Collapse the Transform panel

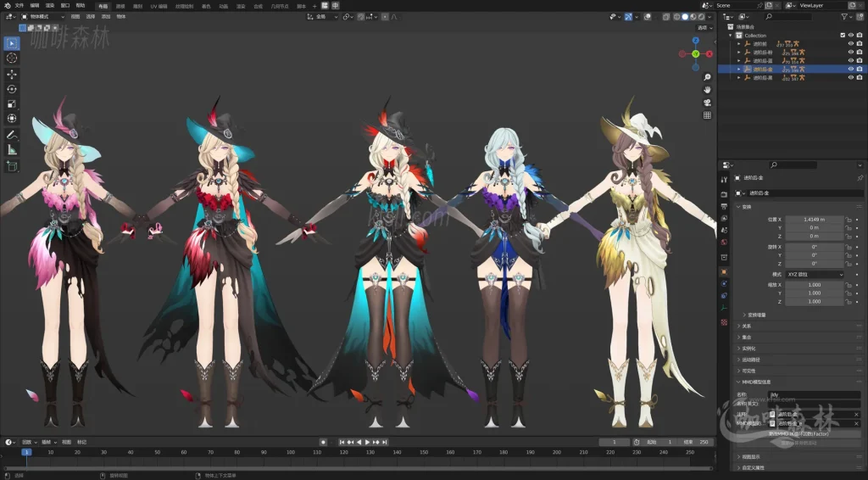coord(738,207)
